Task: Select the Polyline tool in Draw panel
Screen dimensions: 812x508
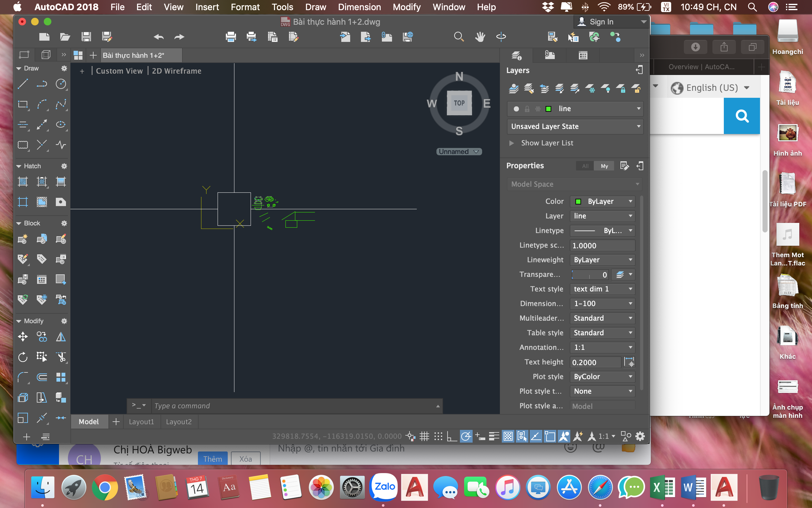Action: click(x=42, y=84)
